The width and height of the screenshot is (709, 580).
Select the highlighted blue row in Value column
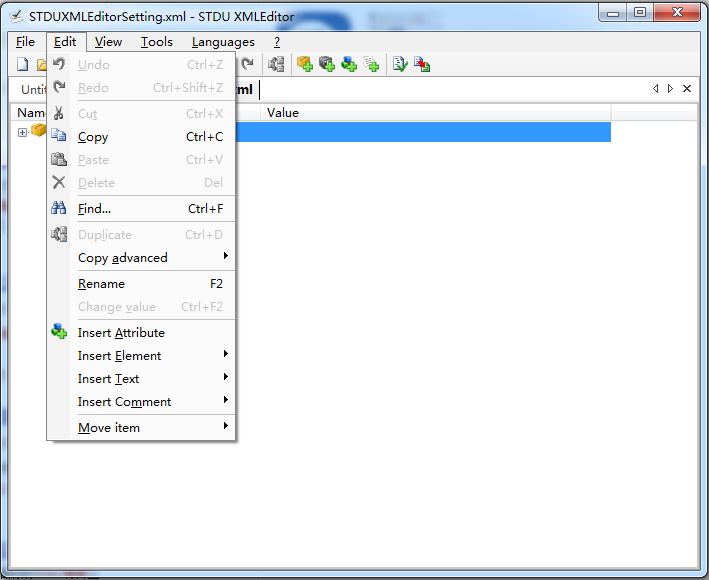coord(423,132)
